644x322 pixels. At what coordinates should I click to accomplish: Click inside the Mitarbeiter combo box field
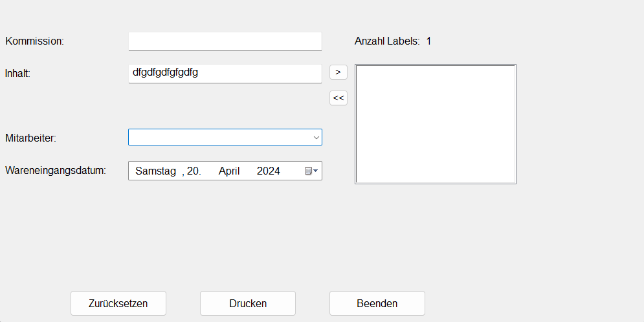click(x=219, y=137)
